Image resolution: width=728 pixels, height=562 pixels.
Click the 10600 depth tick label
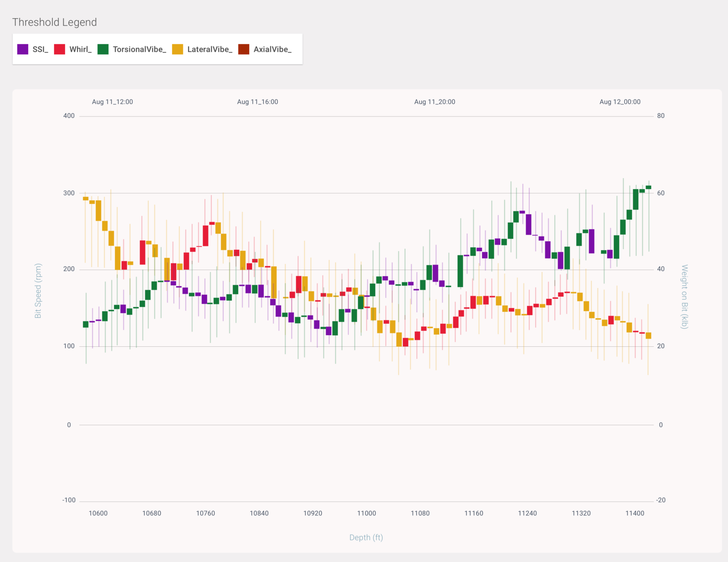[98, 513]
